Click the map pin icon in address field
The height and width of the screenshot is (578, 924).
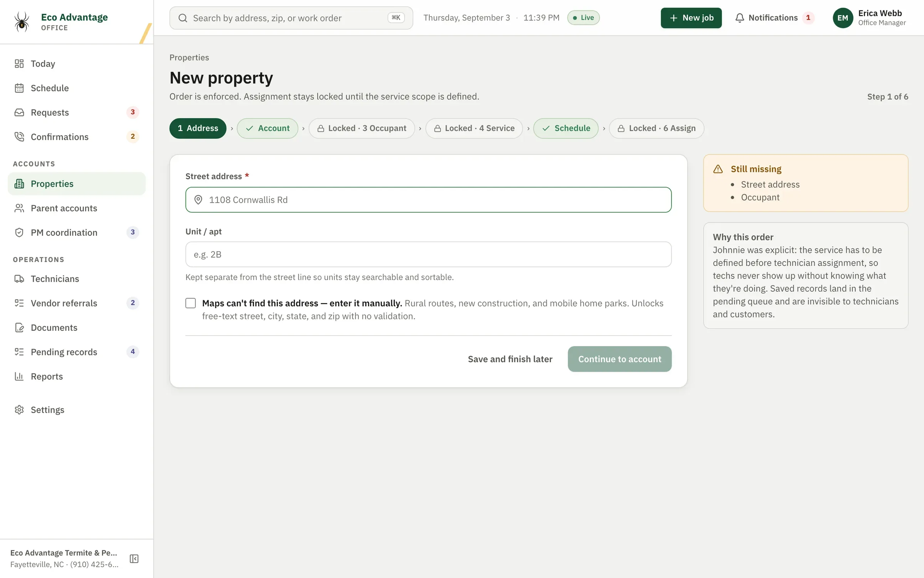point(198,200)
